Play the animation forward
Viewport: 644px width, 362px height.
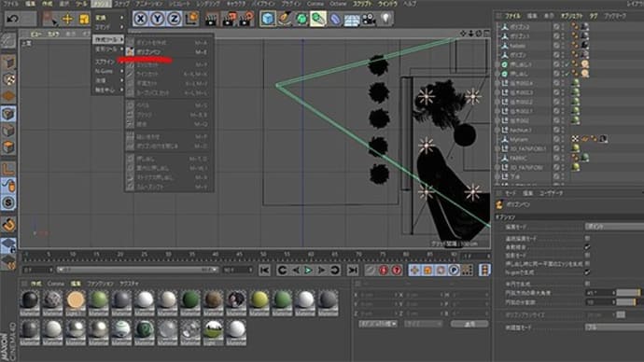point(308,270)
